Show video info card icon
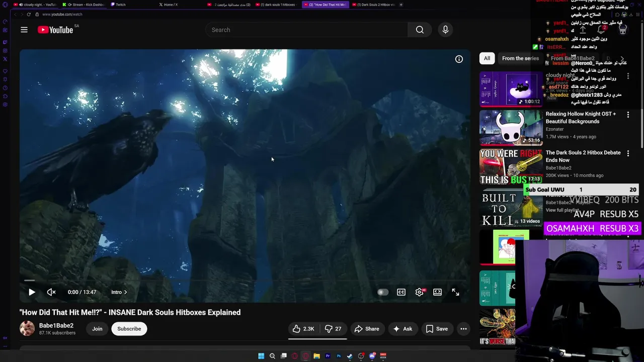The width and height of the screenshot is (644, 362). pyautogui.click(x=459, y=59)
